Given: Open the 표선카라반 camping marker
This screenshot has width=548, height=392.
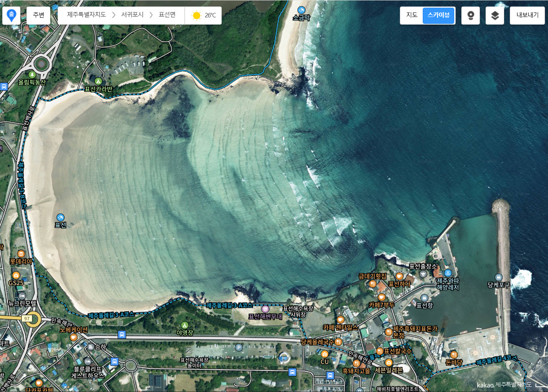Looking at the screenshot, I should tap(98, 81).
